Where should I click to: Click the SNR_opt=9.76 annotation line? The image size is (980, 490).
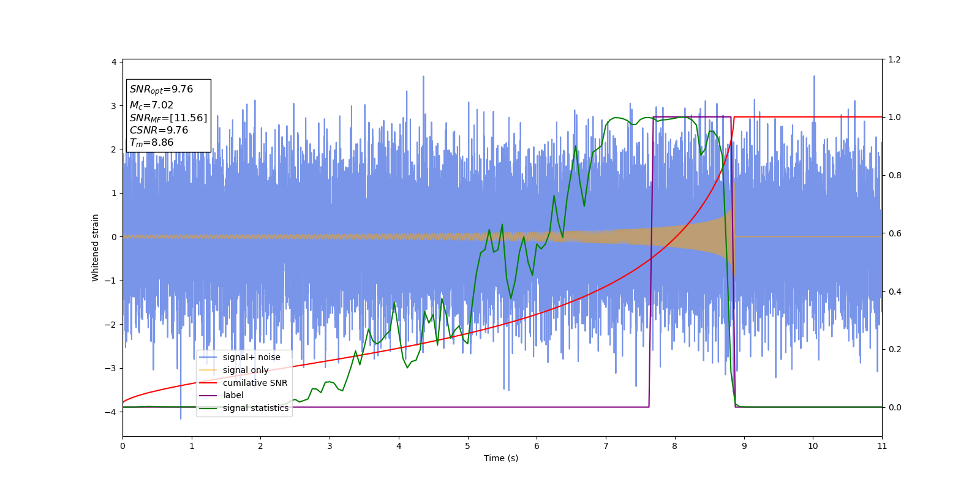[161, 89]
